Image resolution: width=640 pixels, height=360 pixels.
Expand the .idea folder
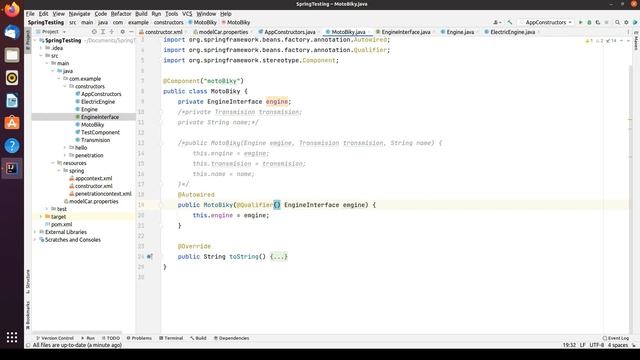[x=41, y=48]
